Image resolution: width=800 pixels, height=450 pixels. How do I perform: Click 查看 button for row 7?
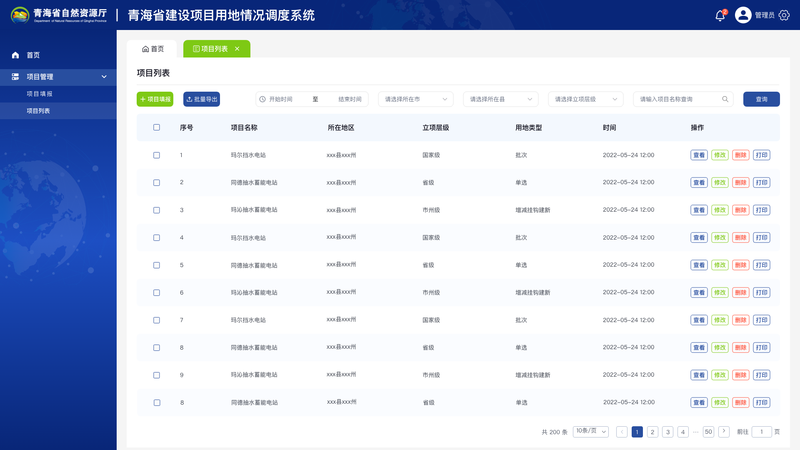click(698, 320)
